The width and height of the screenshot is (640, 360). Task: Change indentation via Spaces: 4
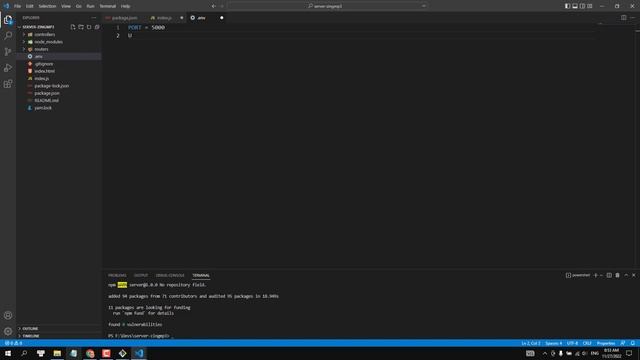(x=553, y=343)
